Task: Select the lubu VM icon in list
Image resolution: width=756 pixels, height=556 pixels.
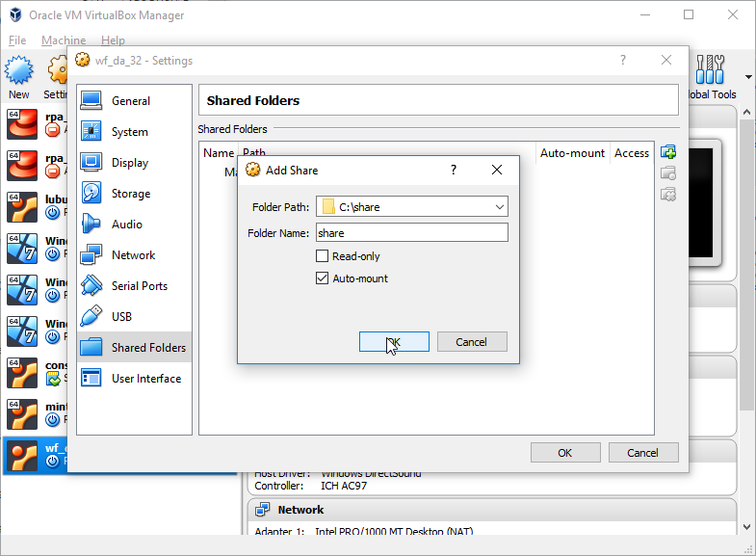Action: click(22, 207)
